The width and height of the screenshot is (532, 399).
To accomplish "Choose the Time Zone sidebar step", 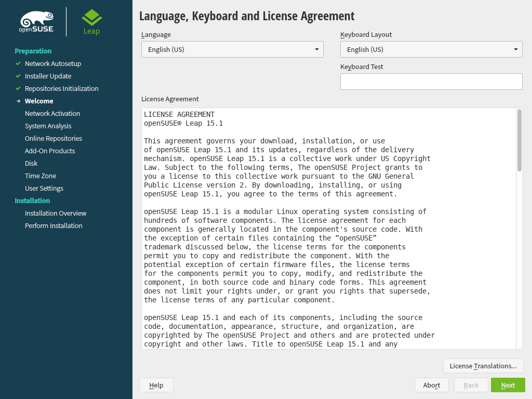I will [41, 176].
